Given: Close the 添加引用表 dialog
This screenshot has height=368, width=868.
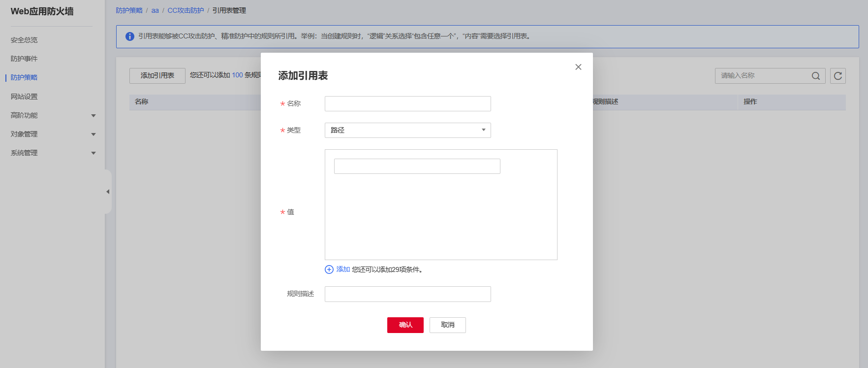Looking at the screenshot, I should coord(578,67).
